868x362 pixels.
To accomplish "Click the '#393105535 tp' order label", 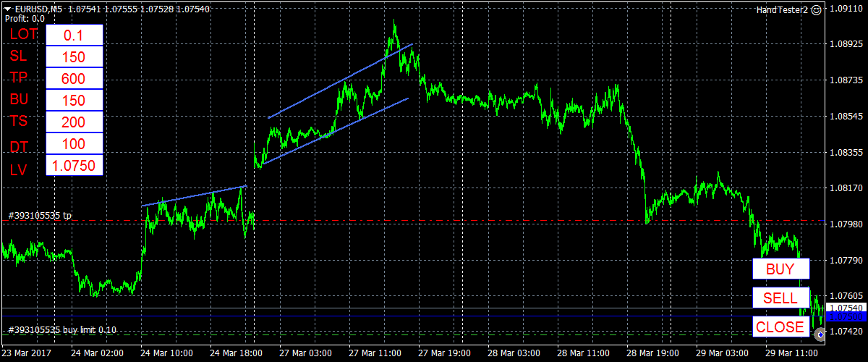I will point(40,215).
